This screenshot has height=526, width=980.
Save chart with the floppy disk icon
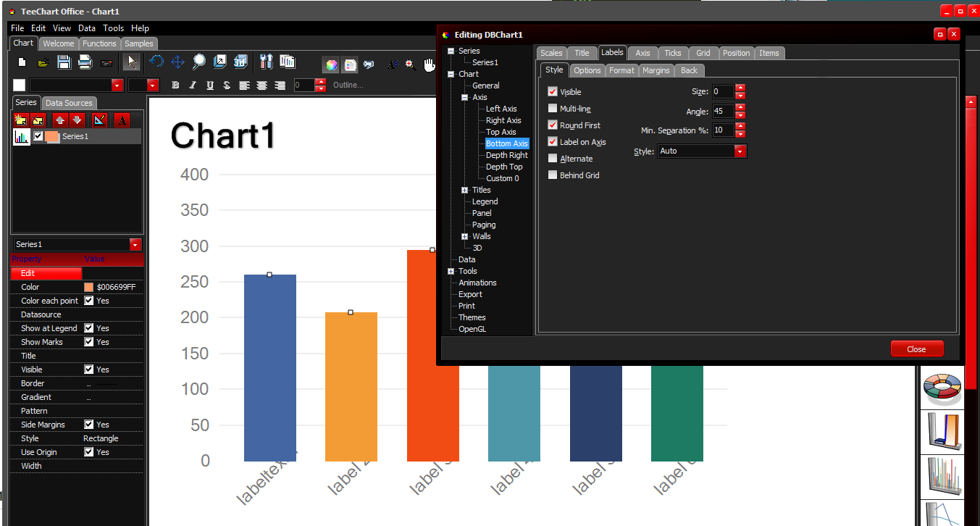64,63
